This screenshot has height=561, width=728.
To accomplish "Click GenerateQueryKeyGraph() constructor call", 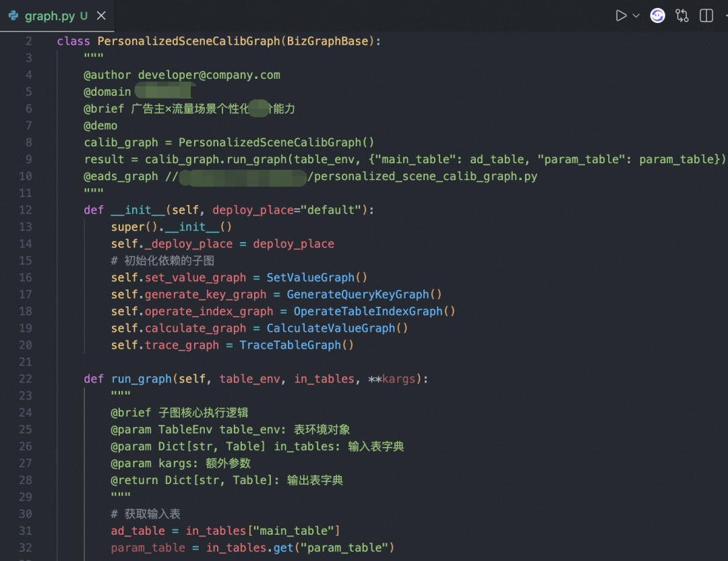I will pyautogui.click(x=365, y=295).
